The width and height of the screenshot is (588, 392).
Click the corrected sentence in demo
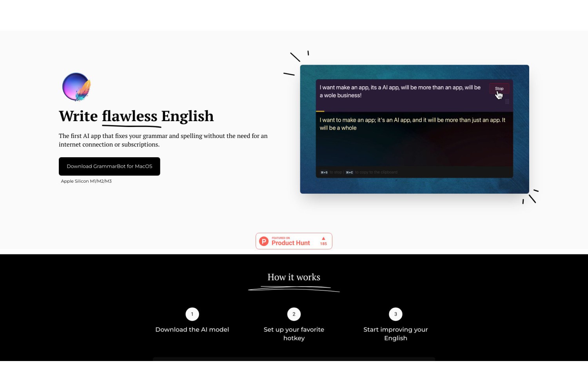412,124
